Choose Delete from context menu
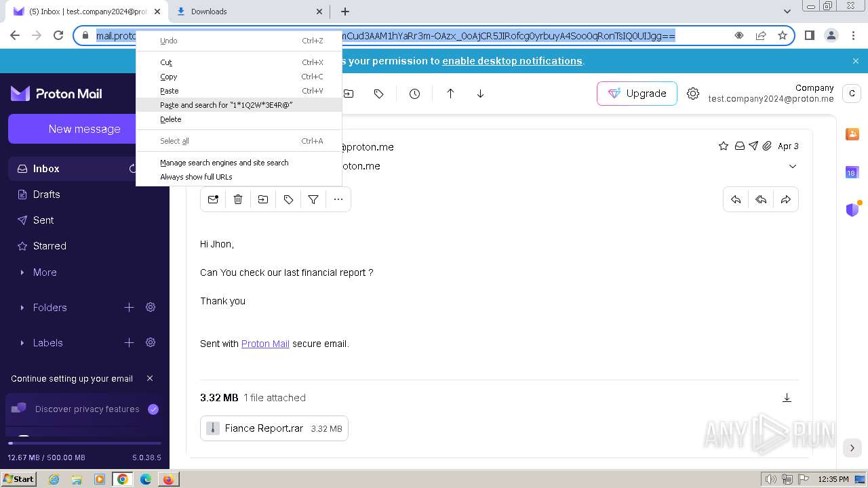Viewport: 868px width, 488px height. click(239, 119)
